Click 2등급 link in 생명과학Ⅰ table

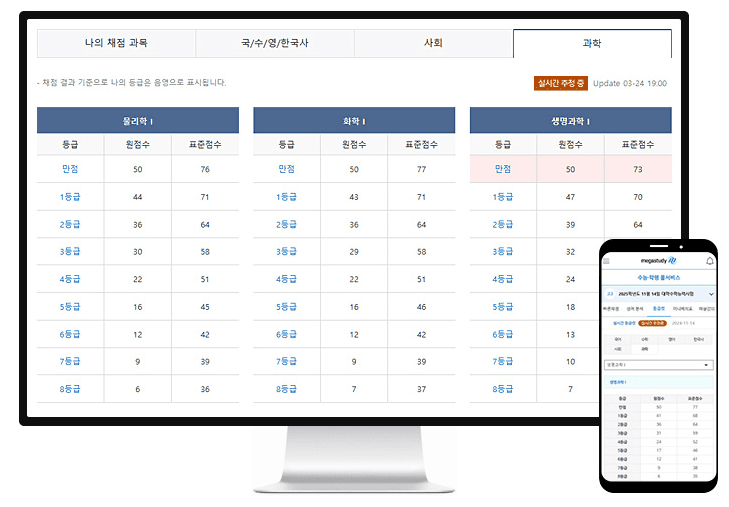[x=503, y=224]
